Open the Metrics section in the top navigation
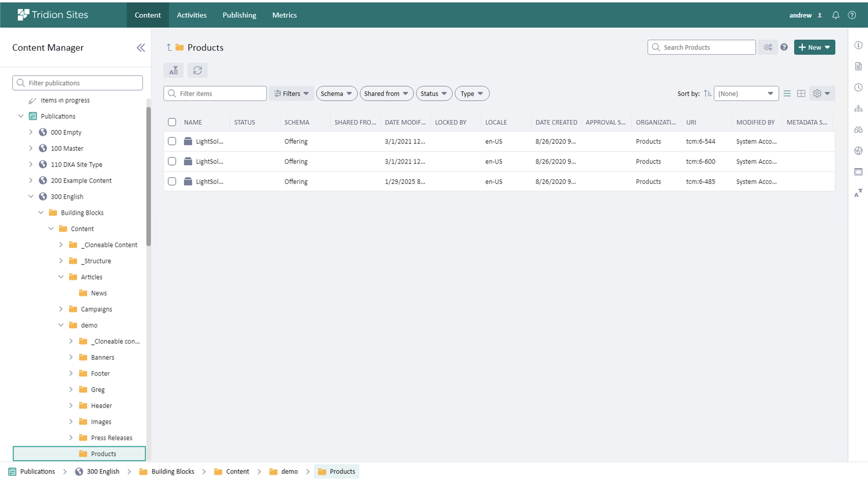The height and width of the screenshot is (479, 868). 284,15
